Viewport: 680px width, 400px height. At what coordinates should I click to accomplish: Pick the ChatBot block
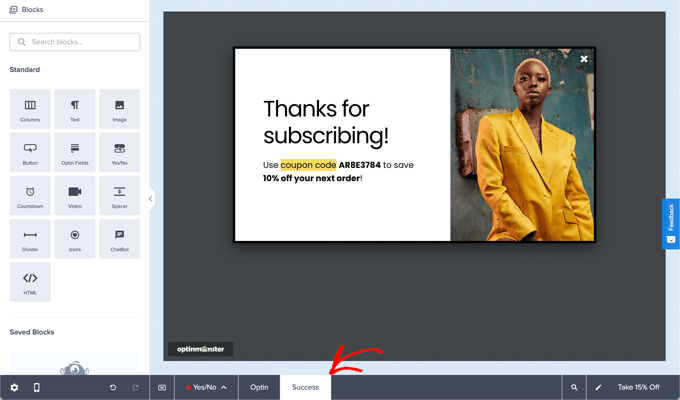pyautogui.click(x=119, y=239)
